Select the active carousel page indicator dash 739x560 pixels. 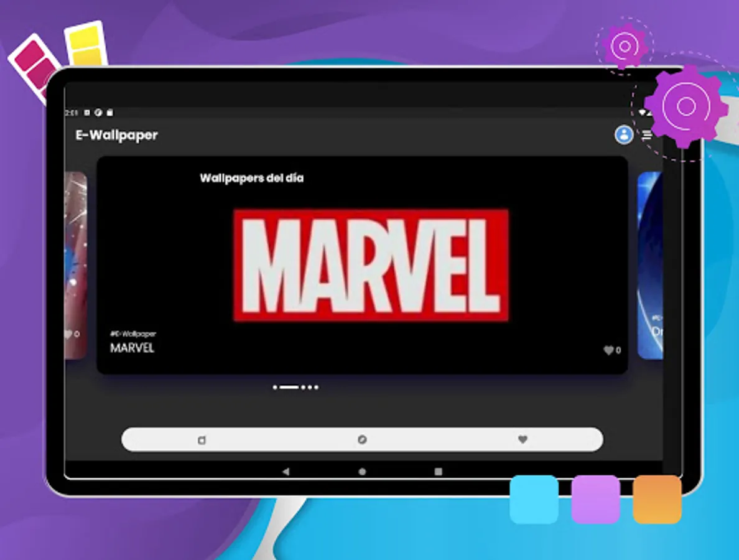(289, 388)
